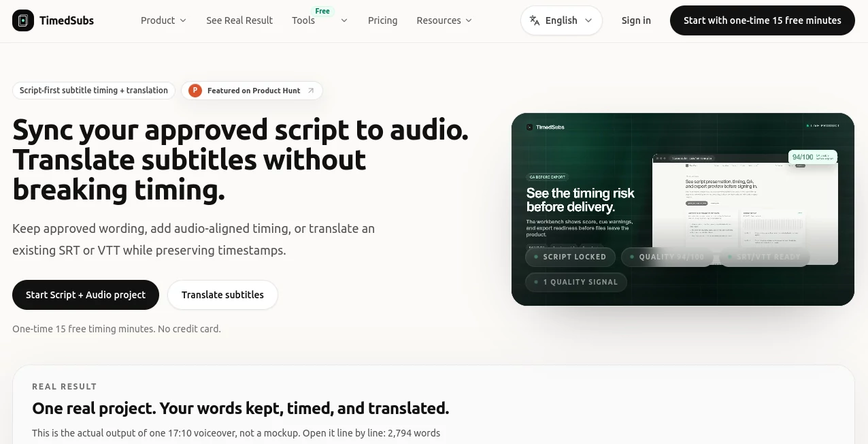868x444 pixels.
Task: Click the external arrow icon on Product Hunt badge
Action: [x=311, y=91]
